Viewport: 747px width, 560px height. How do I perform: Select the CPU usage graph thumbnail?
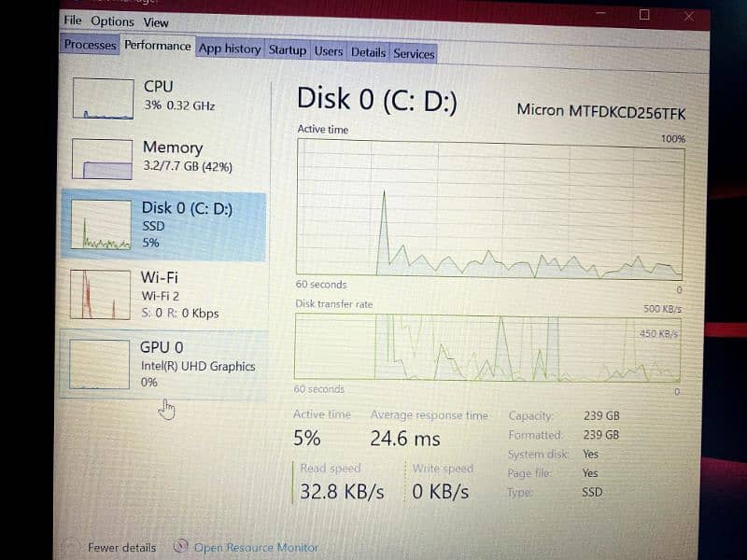tap(103, 99)
